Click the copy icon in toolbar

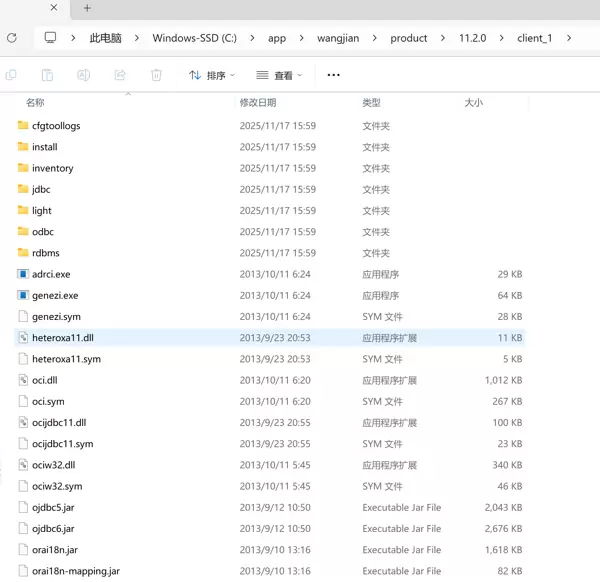[12, 75]
